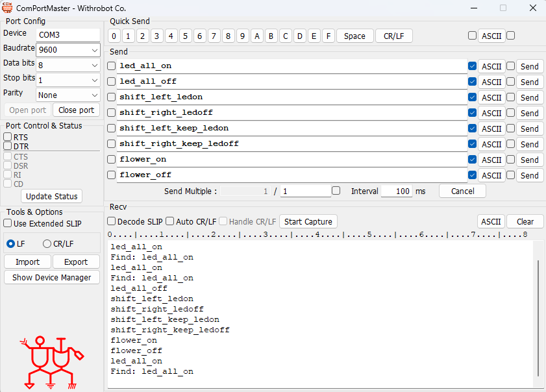Enable Auto CR/LF checkbox

(170, 221)
